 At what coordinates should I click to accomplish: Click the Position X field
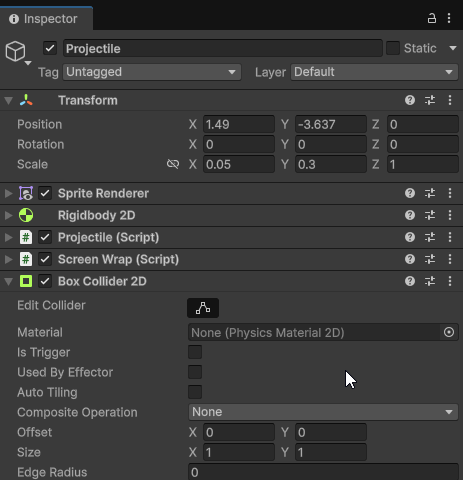239,124
